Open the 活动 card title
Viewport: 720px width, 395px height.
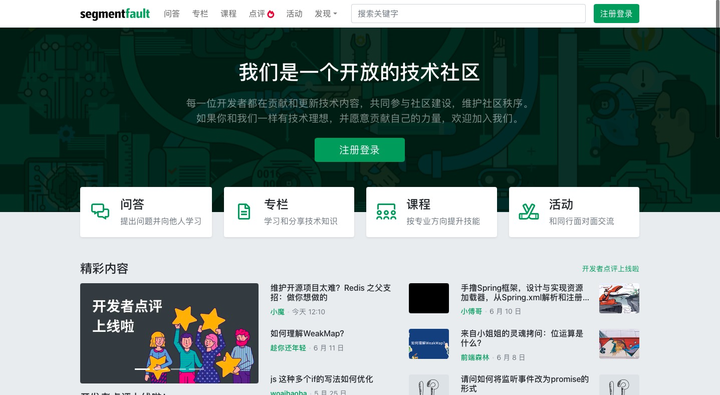[x=561, y=204]
